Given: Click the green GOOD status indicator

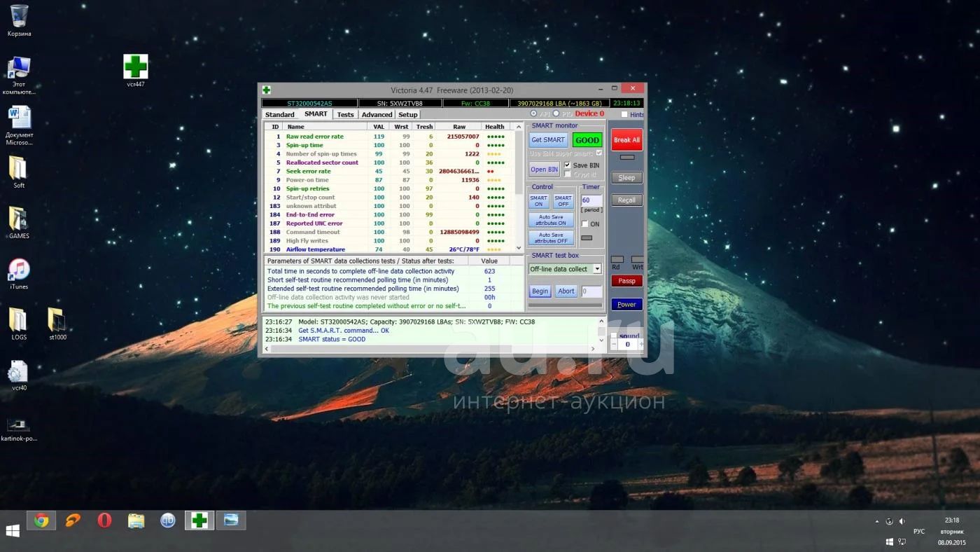Looking at the screenshot, I should [x=587, y=140].
